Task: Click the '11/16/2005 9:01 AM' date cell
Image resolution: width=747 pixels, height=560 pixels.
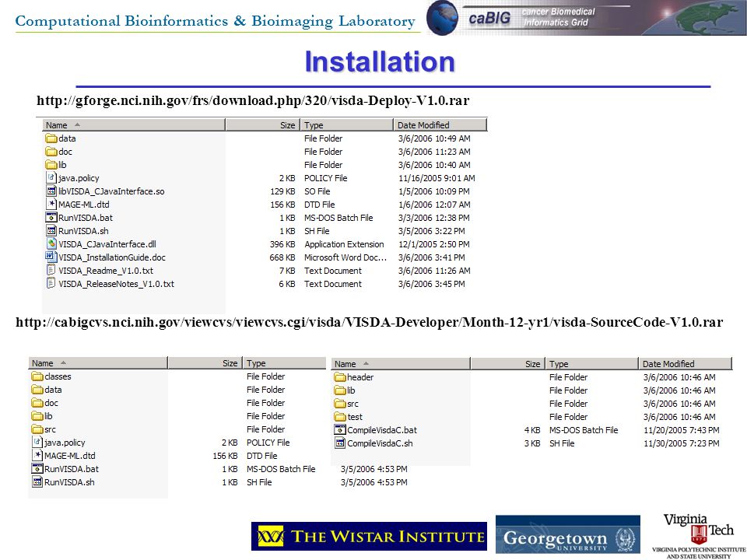Action: [437, 178]
